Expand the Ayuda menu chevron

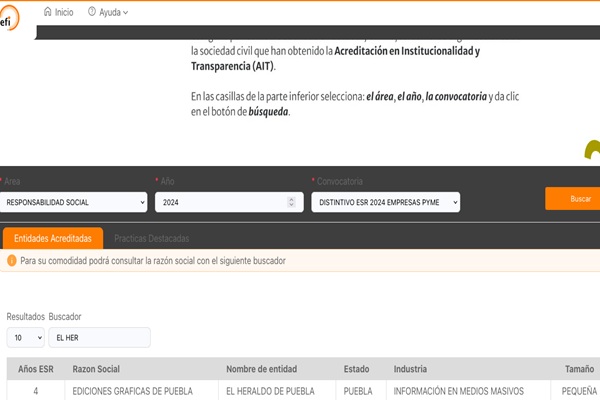tap(125, 13)
